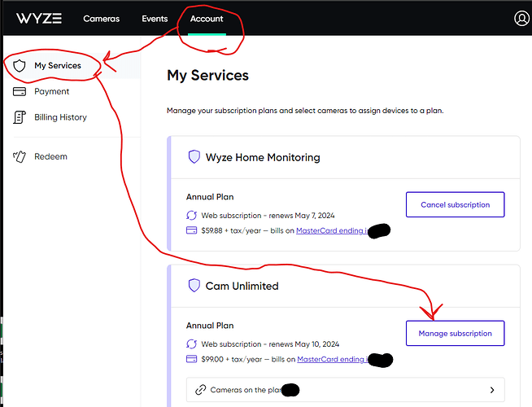532x407 pixels.
Task: Click the shield icon beside Cam Unlimited
Action: click(194, 286)
